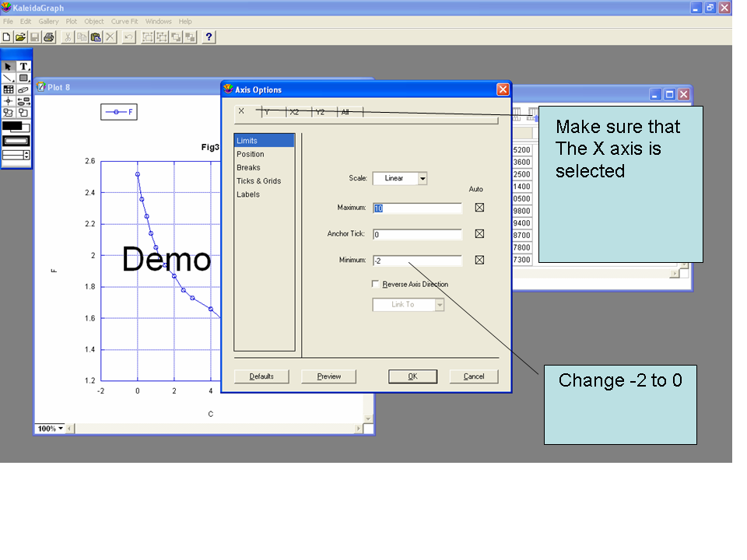747x560 pixels.
Task: Open the Gallery menu
Action: 48,22
